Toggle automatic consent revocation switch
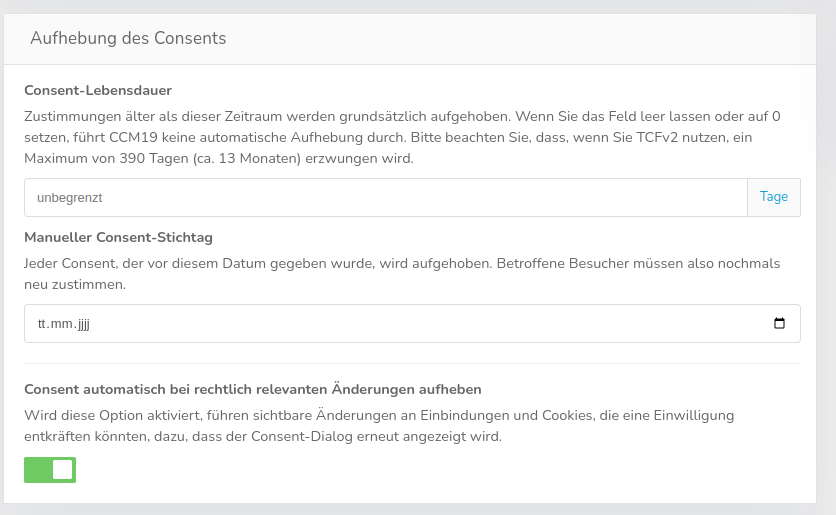Image resolution: width=836 pixels, height=515 pixels. tap(50, 470)
